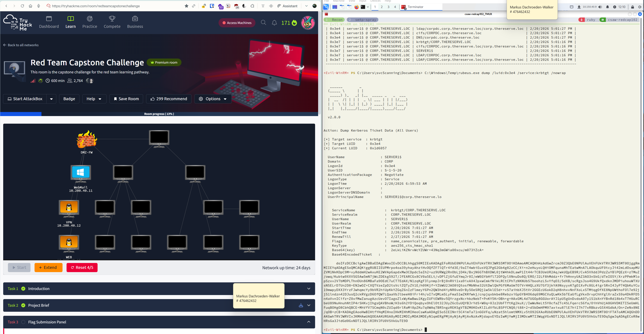Bookmark page with the star icon
Screen dimensions: 644x334
coord(186,6)
